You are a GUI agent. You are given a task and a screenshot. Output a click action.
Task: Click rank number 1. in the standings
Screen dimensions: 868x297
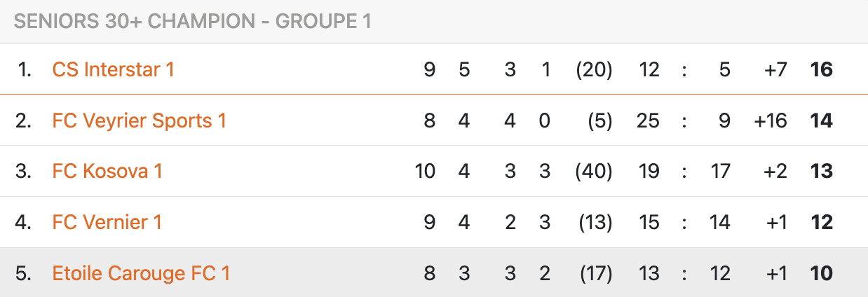click(25, 69)
